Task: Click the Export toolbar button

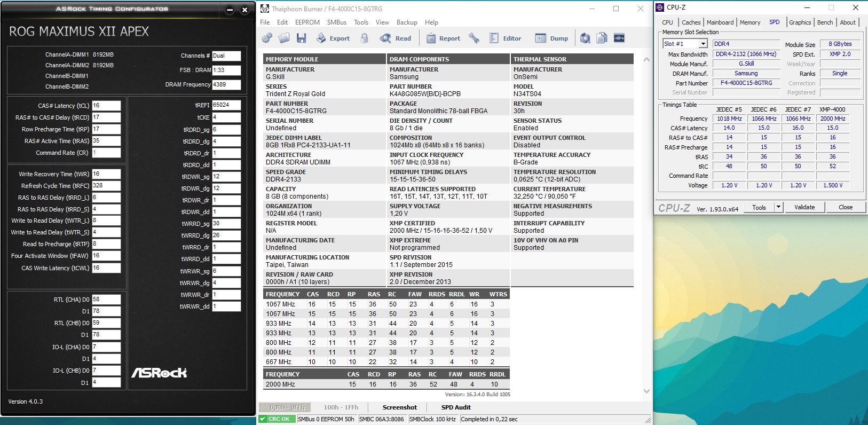Action: (x=333, y=38)
